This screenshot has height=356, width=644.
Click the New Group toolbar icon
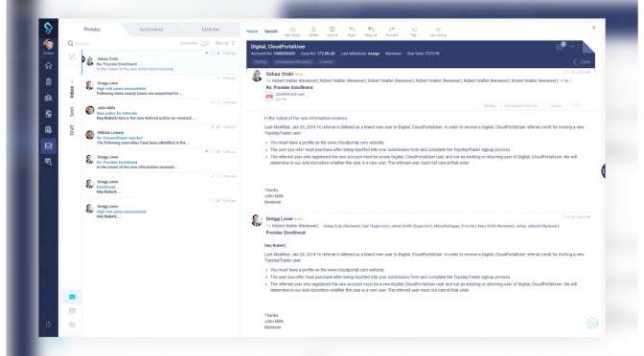click(438, 32)
